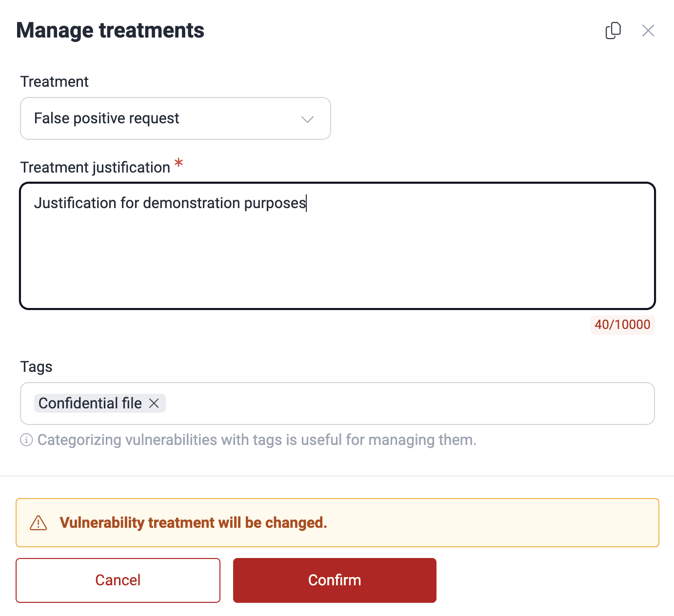Cancel the Manage treatments dialog
This screenshot has width=674, height=616.
pos(118,580)
